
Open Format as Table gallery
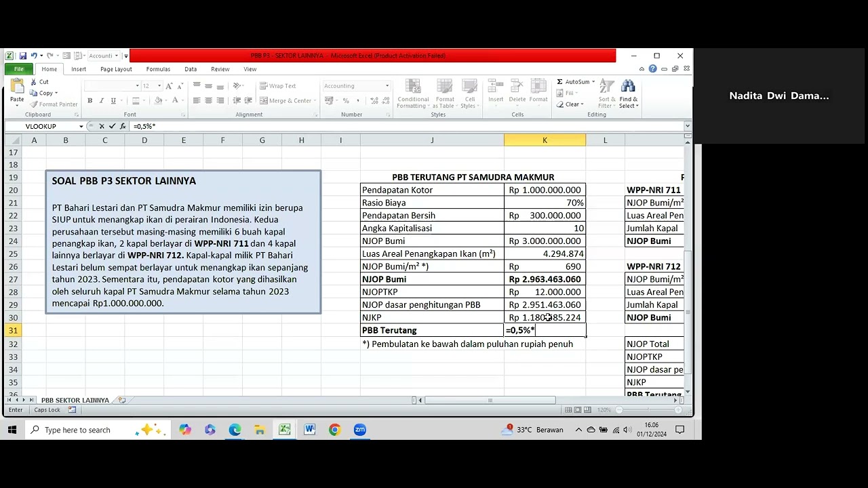(x=445, y=94)
